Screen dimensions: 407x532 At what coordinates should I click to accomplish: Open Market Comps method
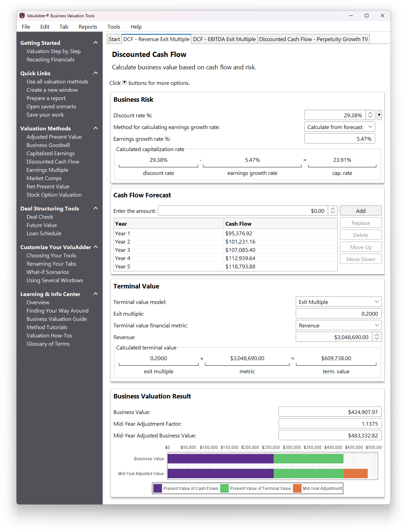(44, 178)
